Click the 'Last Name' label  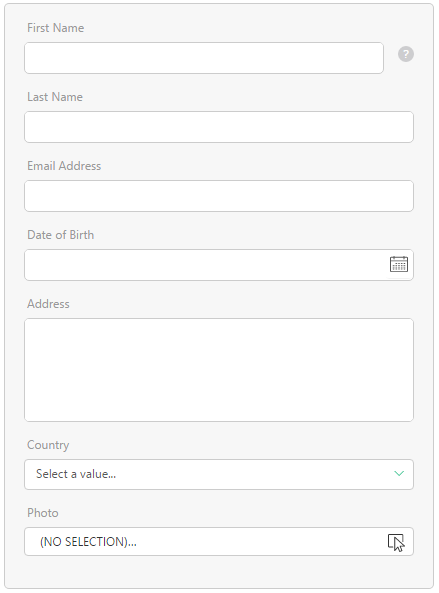55,97
